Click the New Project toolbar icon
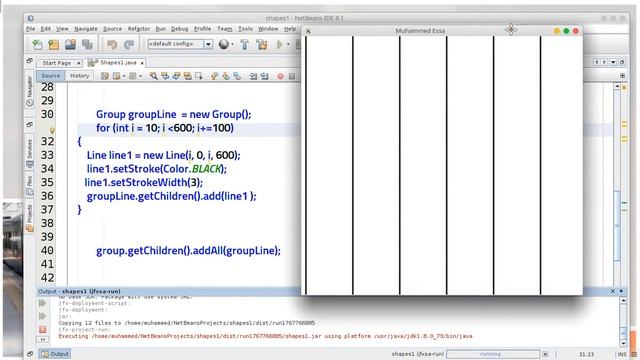 pyautogui.click(x=53, y=44)
